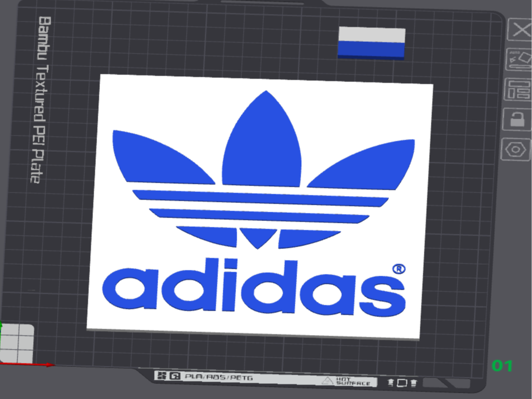Click the green plate number 01

click(502, 366)
